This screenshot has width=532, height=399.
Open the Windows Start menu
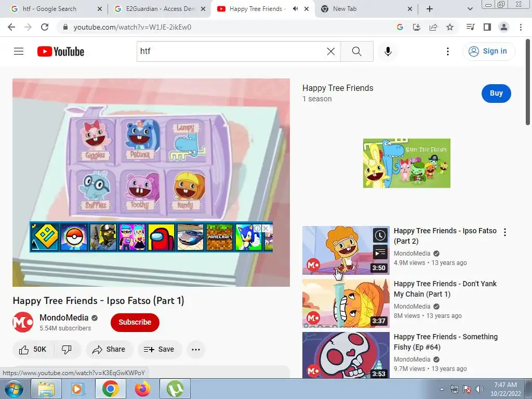point(14,389)
